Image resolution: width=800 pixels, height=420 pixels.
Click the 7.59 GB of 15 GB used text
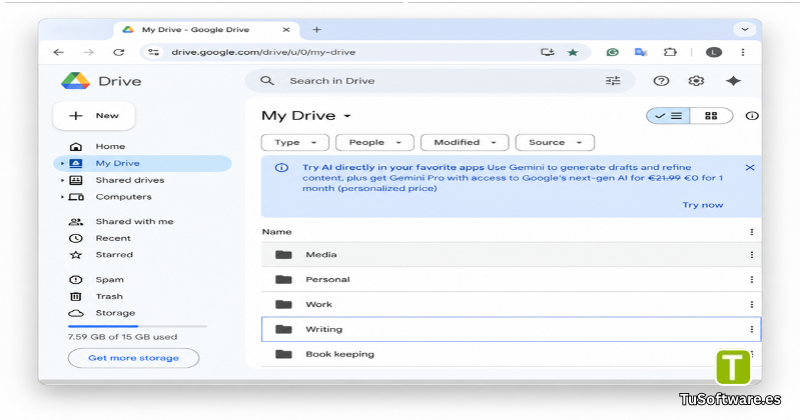coord(122,337)
